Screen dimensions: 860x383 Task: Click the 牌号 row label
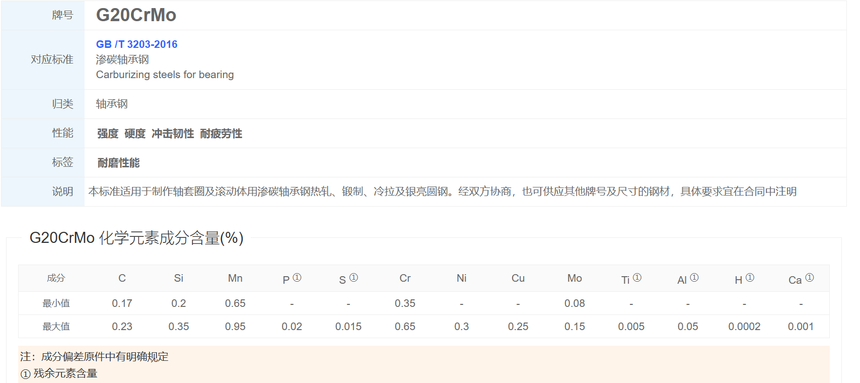pos(63,15)
